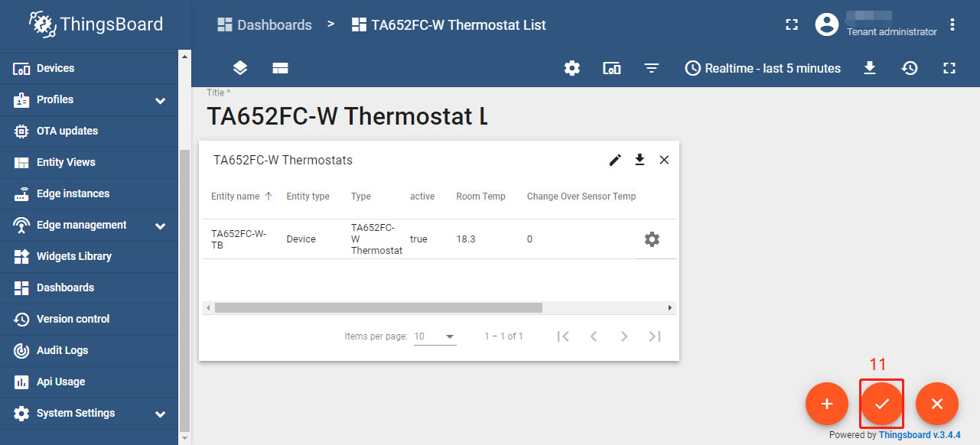Image resolution: width=980 pixels, height=445 pixels.
Task: Sort by Entity name column
Action: 236,197
